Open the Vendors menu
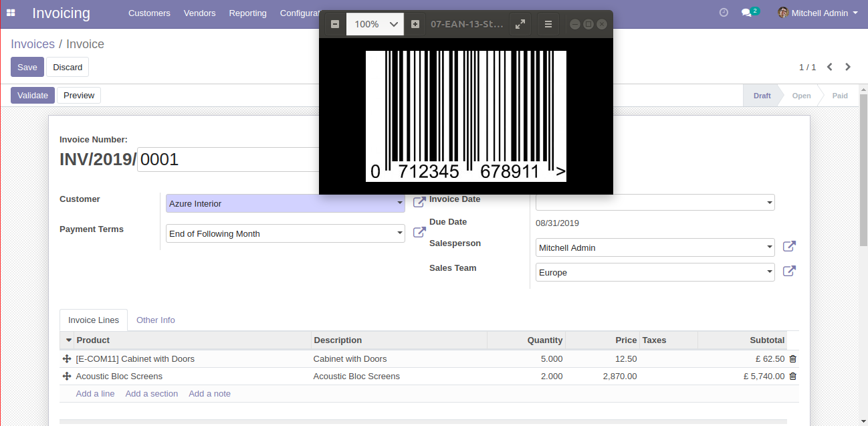868x426 pixels. pyautogui.click(x=200, y=13)
